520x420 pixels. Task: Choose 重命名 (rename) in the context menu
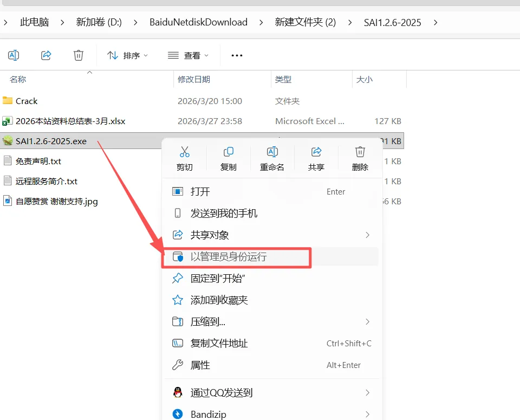tap(272, 159)
